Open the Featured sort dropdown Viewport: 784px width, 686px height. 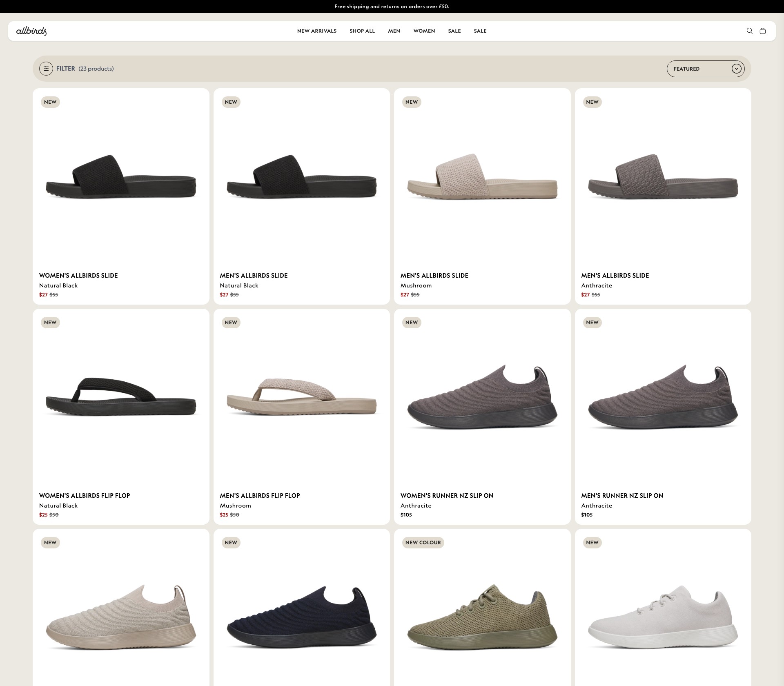coord(706,69)
